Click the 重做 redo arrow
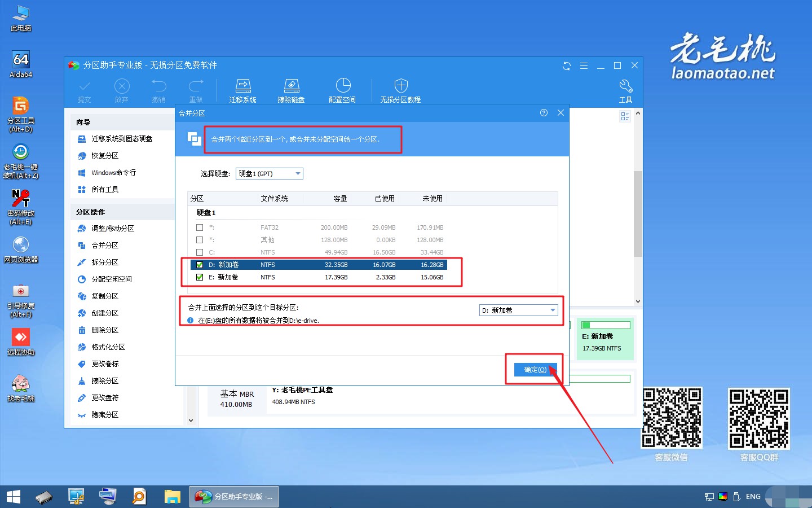This screenshot has width=812, height=508. coord(196,90)
